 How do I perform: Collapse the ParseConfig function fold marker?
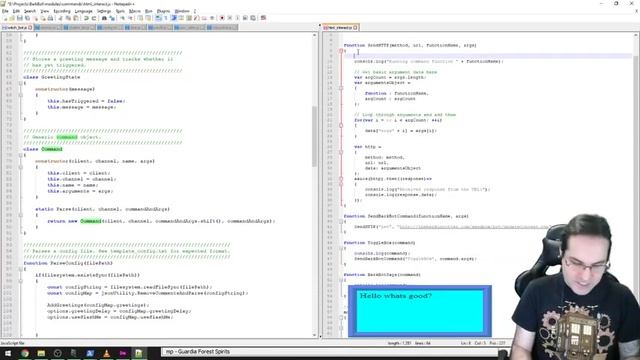click(20, 269)
